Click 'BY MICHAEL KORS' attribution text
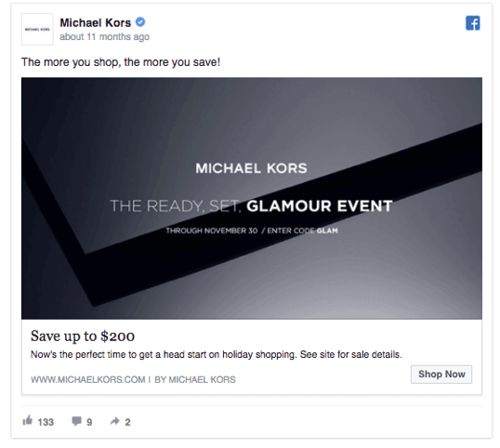 (x=195, y=379)
